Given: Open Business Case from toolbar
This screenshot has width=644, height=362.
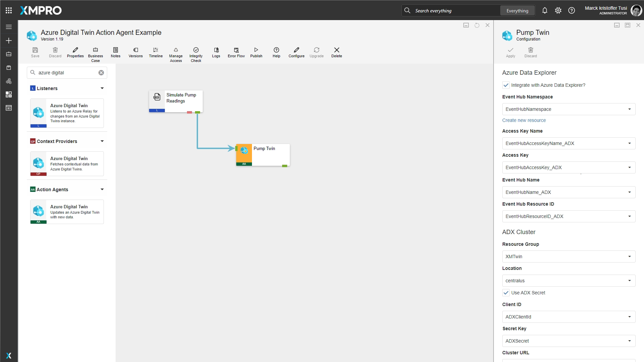Looking at the screenshot, I should click(x=95, y=50).
